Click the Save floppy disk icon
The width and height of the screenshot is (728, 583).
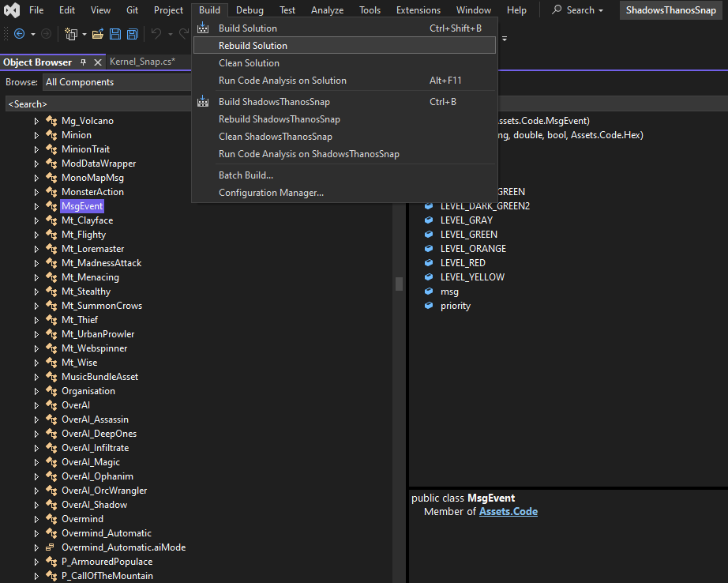[115, 34]
